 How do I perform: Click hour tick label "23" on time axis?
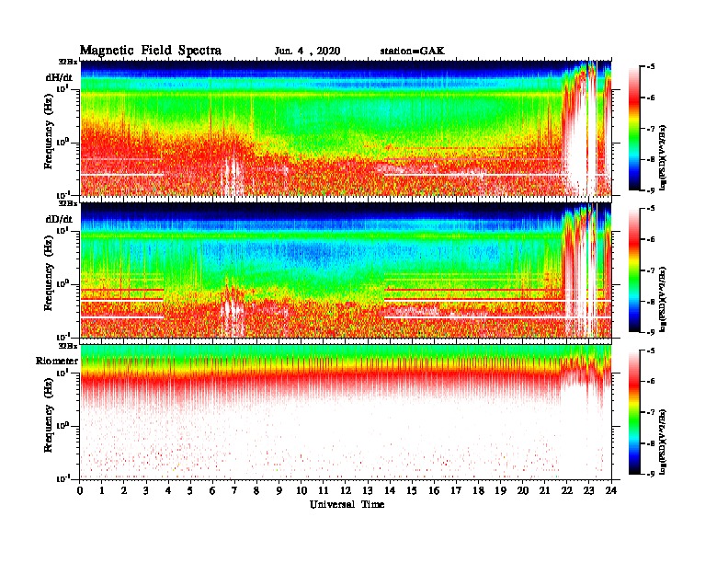589,490
